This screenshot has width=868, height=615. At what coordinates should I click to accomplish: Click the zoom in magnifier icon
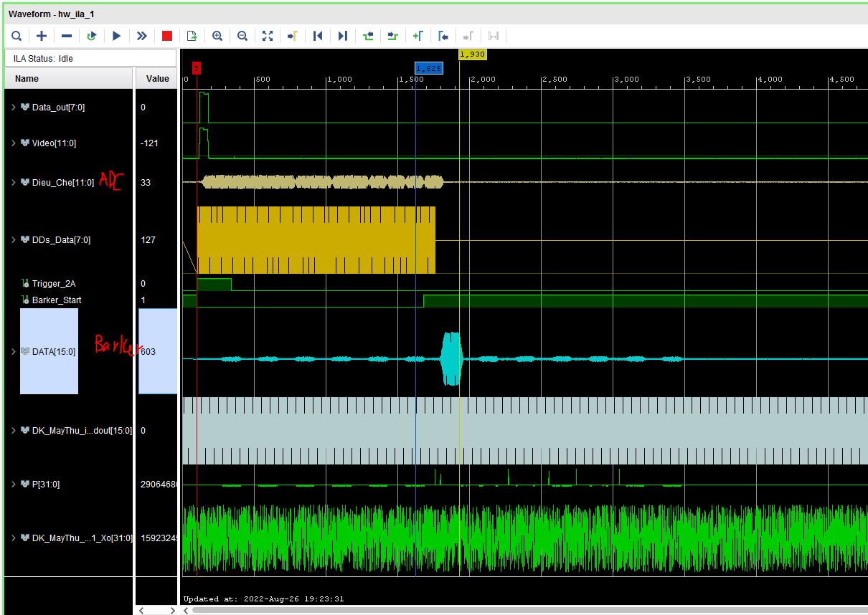(217, 36)
